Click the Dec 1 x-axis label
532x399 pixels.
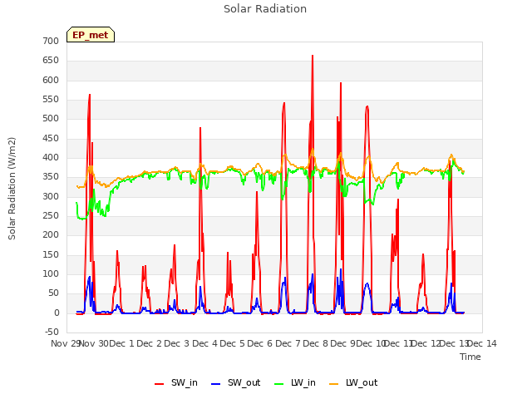(x=122, y=343)
